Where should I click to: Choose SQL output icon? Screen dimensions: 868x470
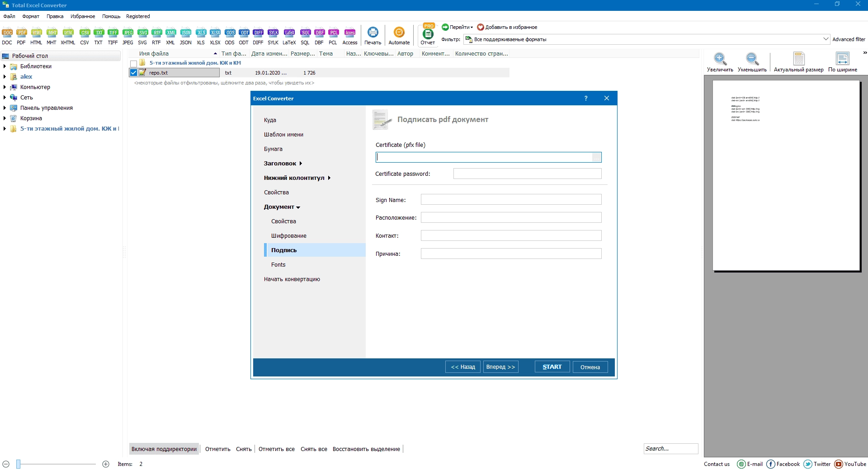click(305, 36)
